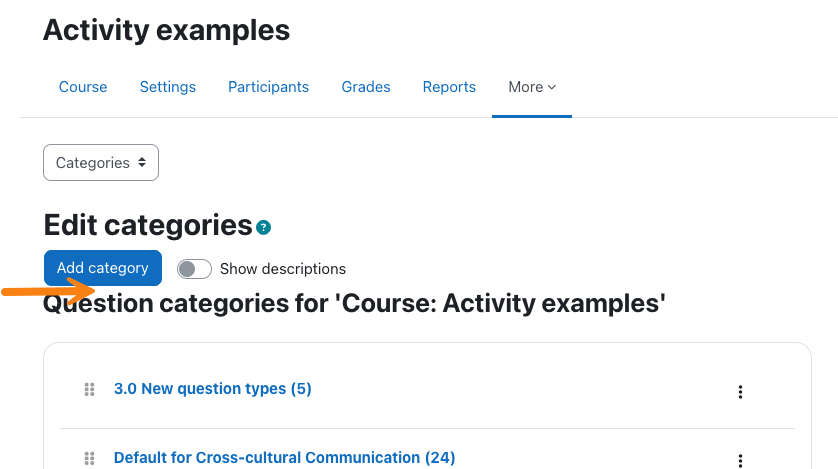The image size is (838, 469).
Task: Click the Activity examples page title
Action: [166, 30]
